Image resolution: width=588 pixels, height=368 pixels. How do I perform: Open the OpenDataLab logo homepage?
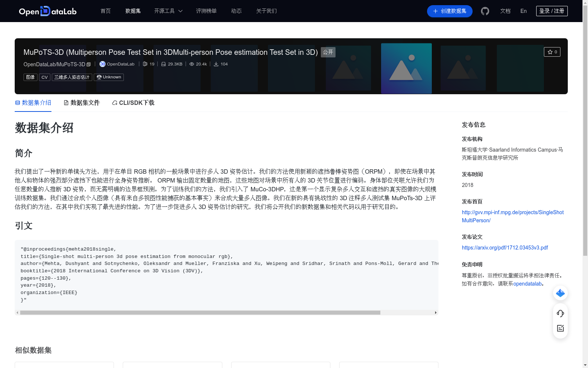click(x=48, y=11)
